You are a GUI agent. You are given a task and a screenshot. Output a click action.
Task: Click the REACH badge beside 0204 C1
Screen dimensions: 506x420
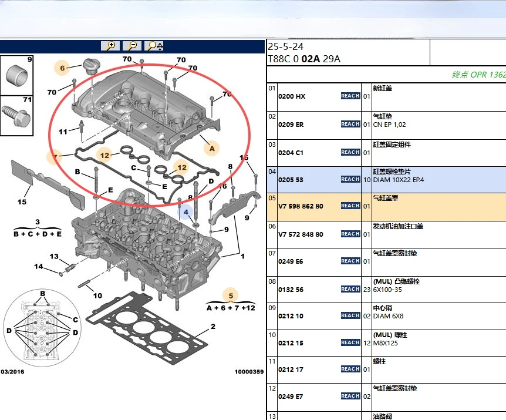350,152
